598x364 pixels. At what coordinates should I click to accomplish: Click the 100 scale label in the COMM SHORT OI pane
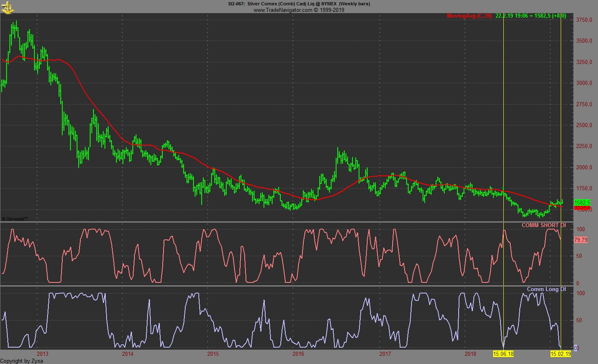click(x=581, y=230)
